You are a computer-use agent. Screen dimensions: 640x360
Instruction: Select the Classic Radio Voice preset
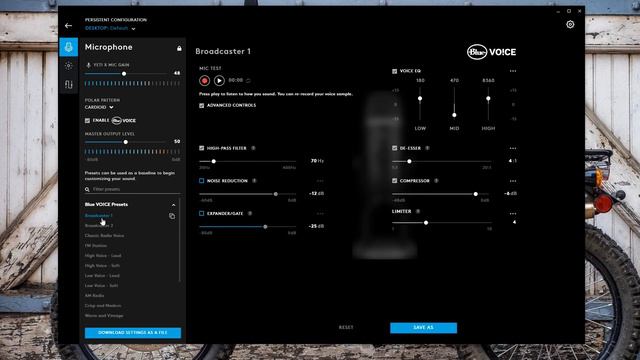(104, 236)
